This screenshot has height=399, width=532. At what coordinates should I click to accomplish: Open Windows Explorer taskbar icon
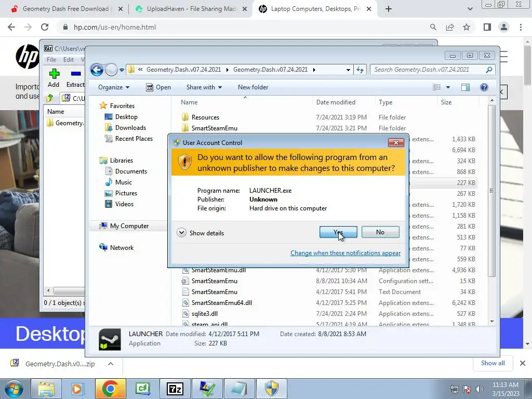(x=46, y=389)
